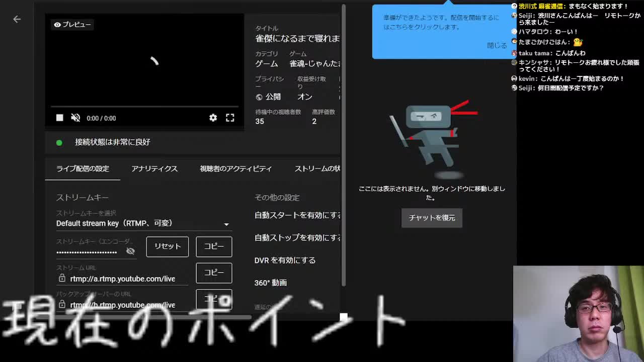Copy the stream key with コピー button
The width and height of the screenshot is (644, 362).
214,246
